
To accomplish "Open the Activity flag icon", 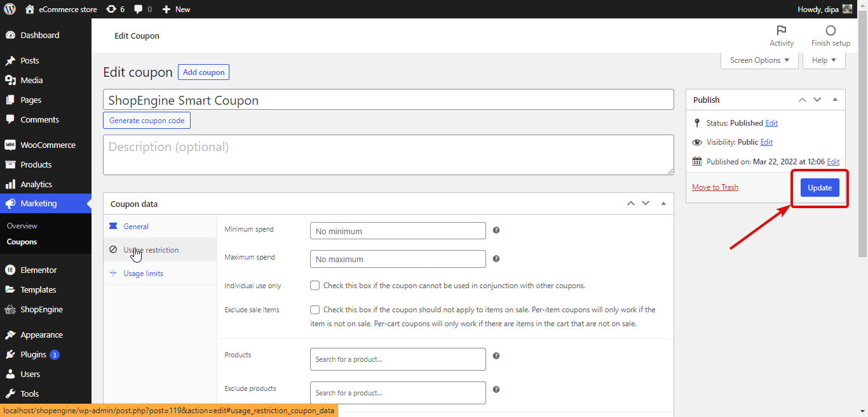I will (x=782, y=30).
